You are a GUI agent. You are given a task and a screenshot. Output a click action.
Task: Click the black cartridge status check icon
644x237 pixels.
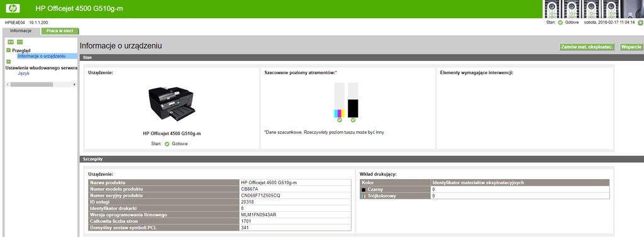[x=353, y=120]
